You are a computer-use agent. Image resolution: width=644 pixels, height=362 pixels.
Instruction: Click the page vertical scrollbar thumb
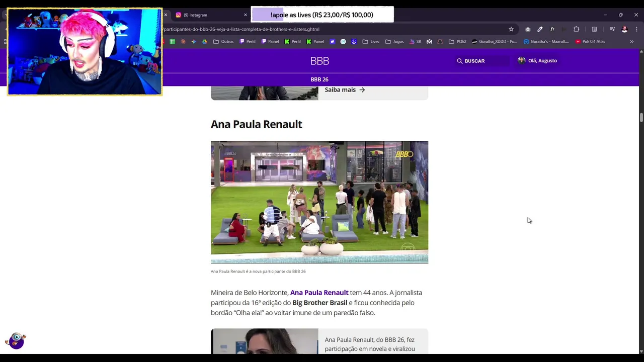point(641,118)
